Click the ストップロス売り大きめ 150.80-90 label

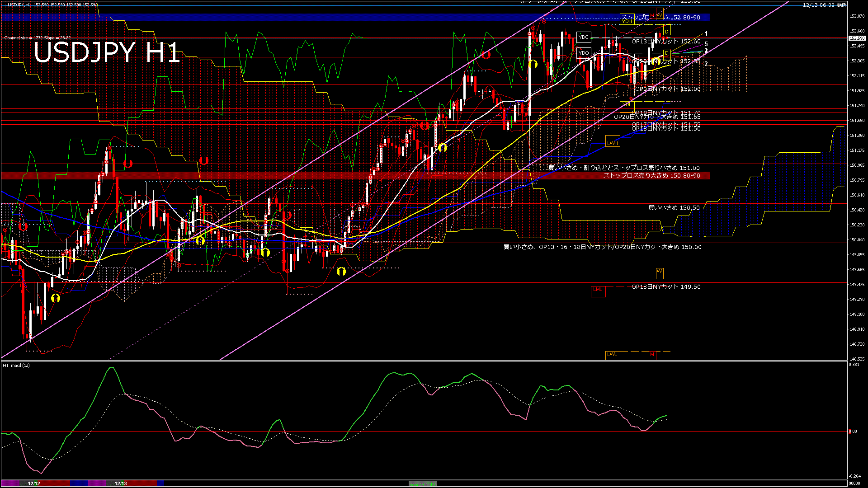pos(652,176)
